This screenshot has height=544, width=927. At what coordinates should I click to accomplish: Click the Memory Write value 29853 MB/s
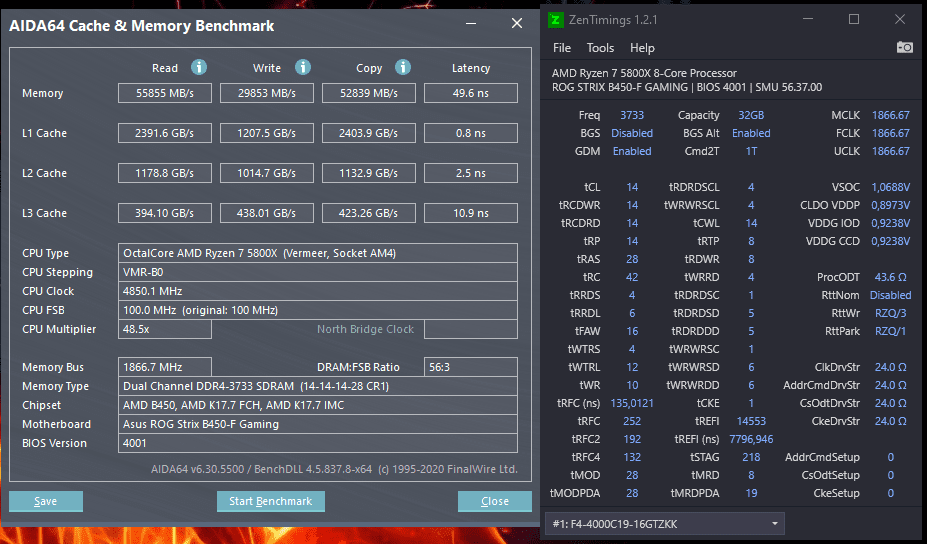click(x=267, y=93)
